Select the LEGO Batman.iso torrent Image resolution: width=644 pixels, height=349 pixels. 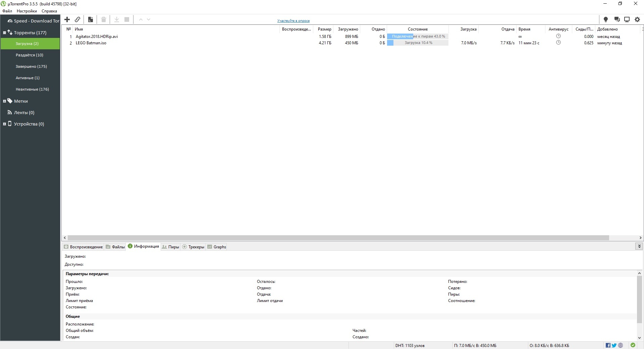point(91,43)
